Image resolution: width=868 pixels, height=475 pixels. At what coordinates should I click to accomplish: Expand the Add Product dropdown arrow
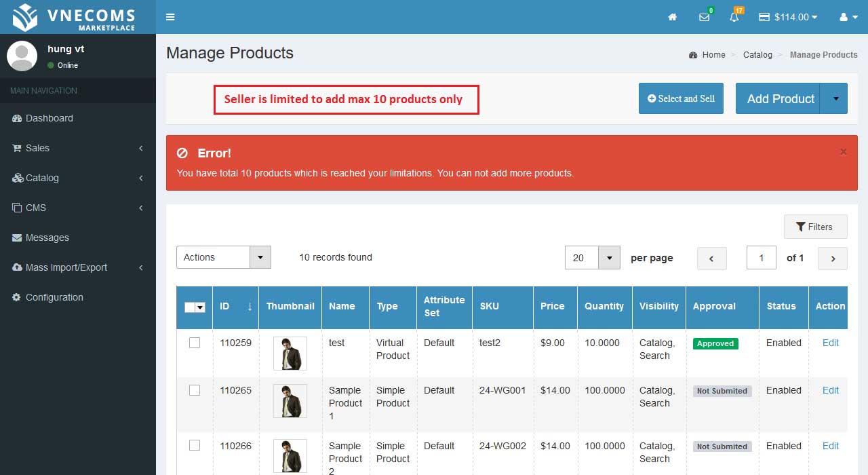pyautogui.click(x=835, y=99)
